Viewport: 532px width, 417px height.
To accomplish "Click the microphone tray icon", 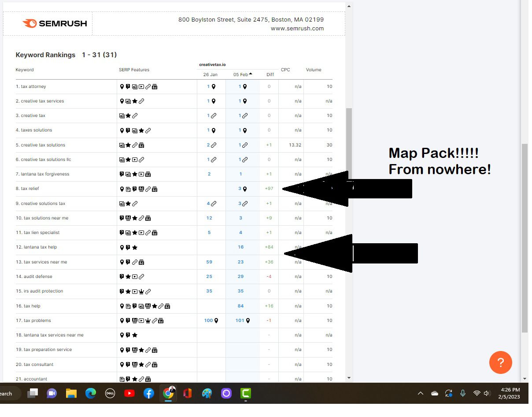I will 463,393.
